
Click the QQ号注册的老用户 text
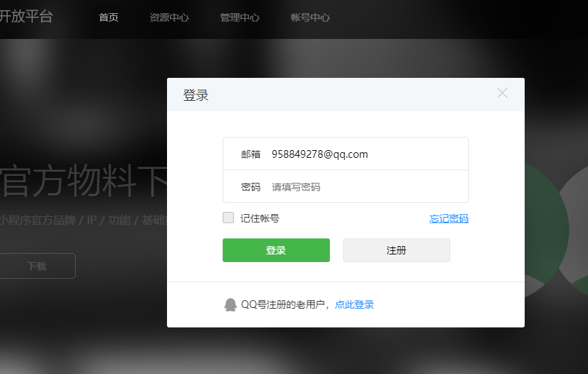coord(283,304)
